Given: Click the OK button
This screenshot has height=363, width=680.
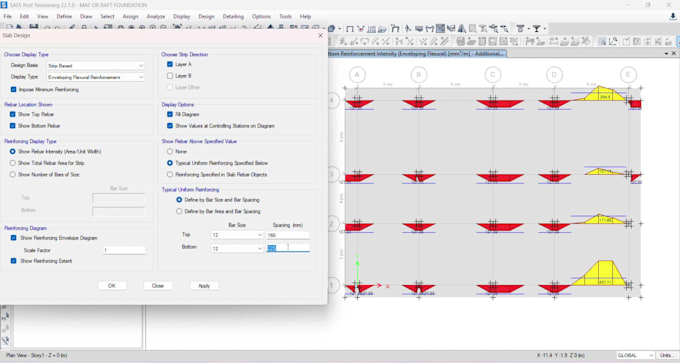Looking at the screenshot, I should click(112, 286).
